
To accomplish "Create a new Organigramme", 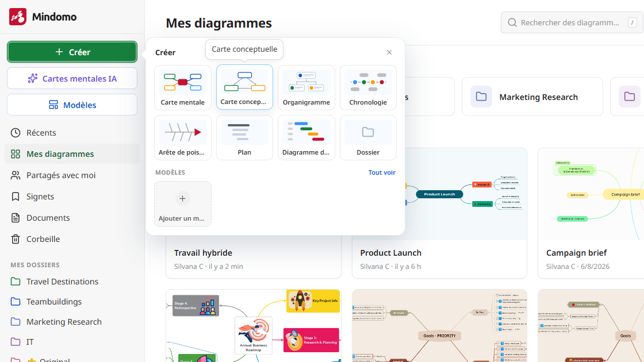I will point(306,87).
